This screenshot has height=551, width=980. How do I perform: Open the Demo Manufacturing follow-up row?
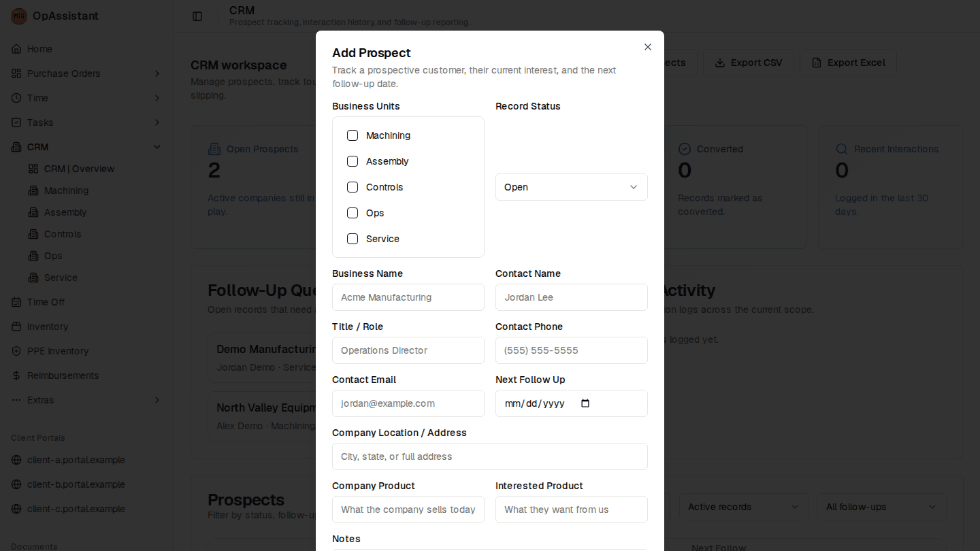pos(262,358)
